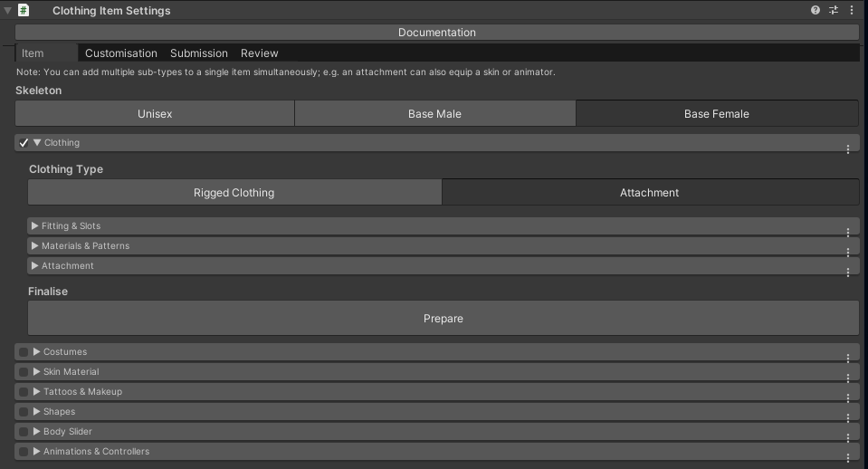The height and width of the screenshot is (469, 868).
Task: Click the Prepare button
Action: 443,319
